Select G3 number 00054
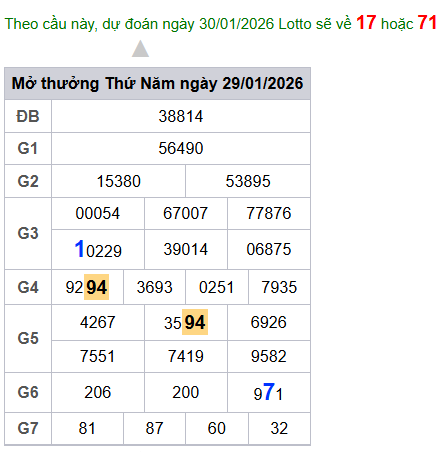Viewport: 447px width, 452px height. [98, 214]
